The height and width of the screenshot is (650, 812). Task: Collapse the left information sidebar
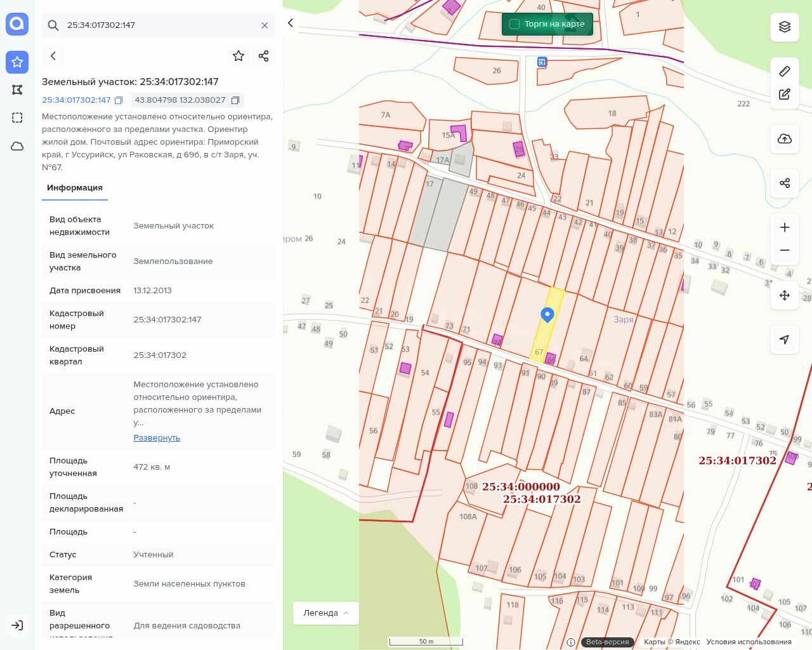click(x=291, y=23)
